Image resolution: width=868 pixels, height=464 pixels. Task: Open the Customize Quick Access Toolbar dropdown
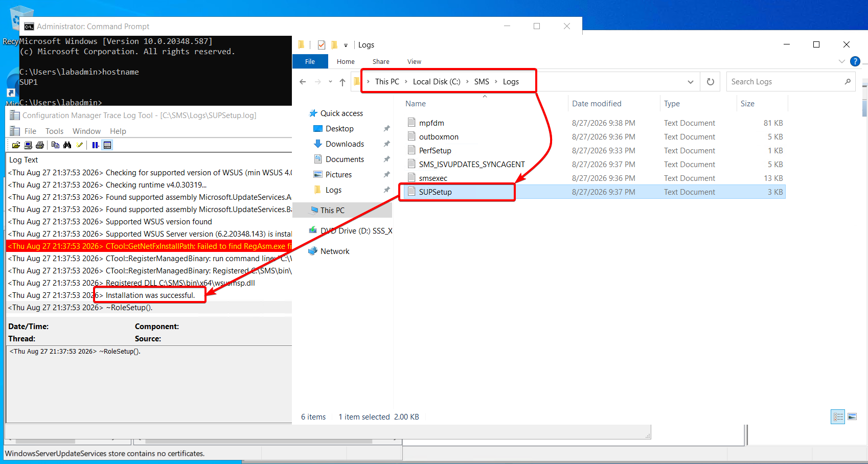[x=346, y=45]
